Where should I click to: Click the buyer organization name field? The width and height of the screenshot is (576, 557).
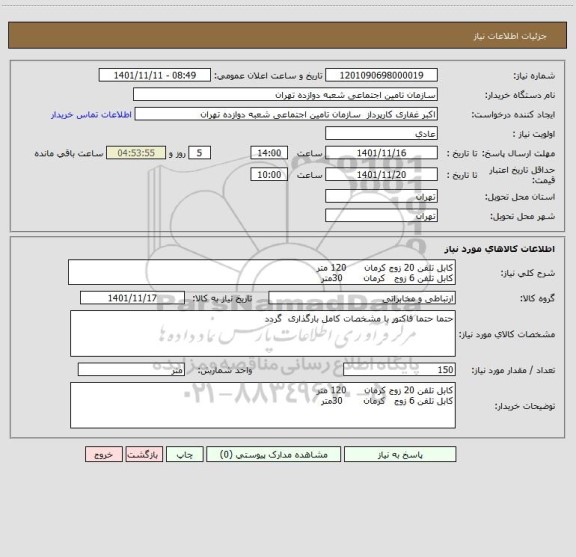pos(285,94)
